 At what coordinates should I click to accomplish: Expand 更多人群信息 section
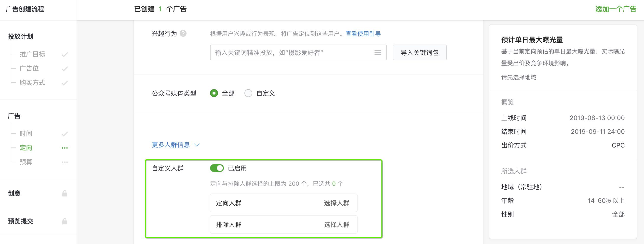[175, 145]
